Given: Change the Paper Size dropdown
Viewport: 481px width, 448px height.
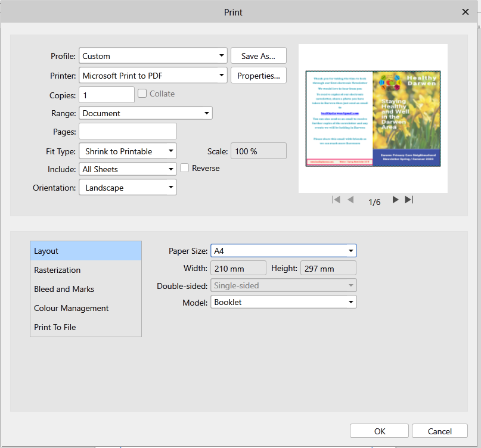Looking at the screenshot, I should (284, 250).
